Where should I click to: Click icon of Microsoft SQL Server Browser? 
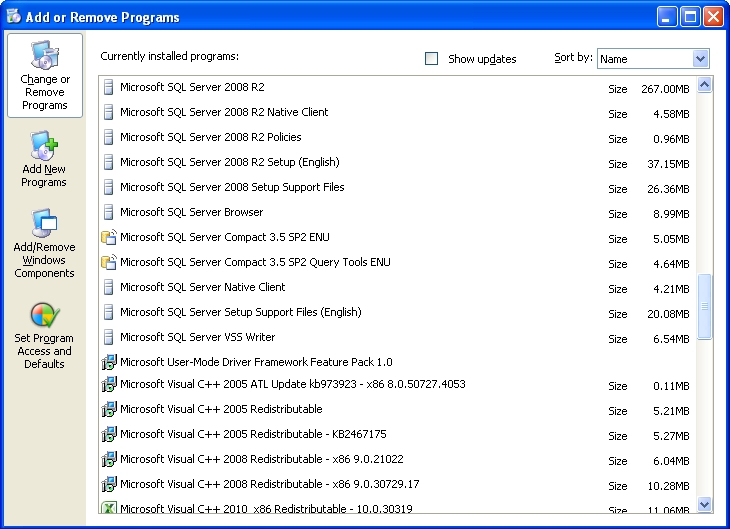coord(108,212)
